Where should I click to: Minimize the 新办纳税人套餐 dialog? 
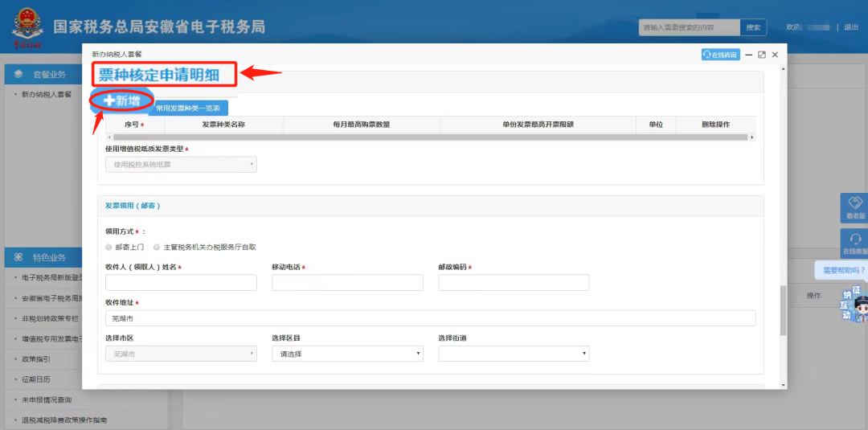[748, 55]
